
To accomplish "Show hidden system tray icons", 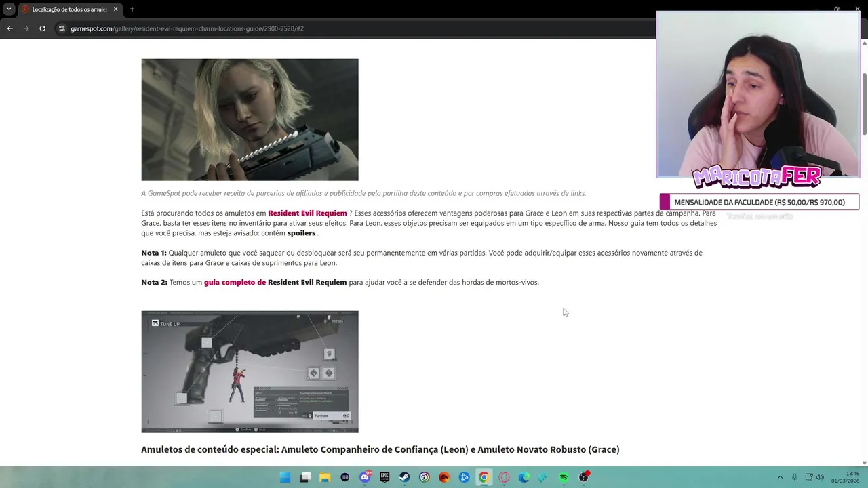I will pos(780,477).
